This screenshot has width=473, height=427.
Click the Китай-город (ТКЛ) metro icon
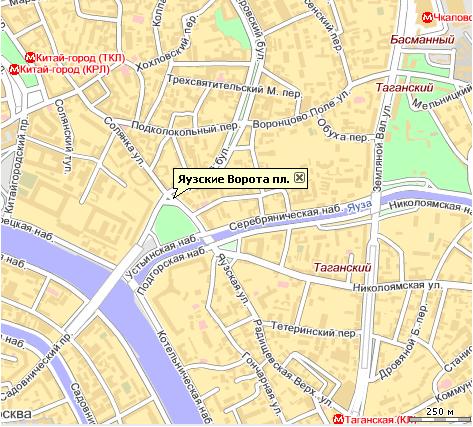[x=30, y=58]
